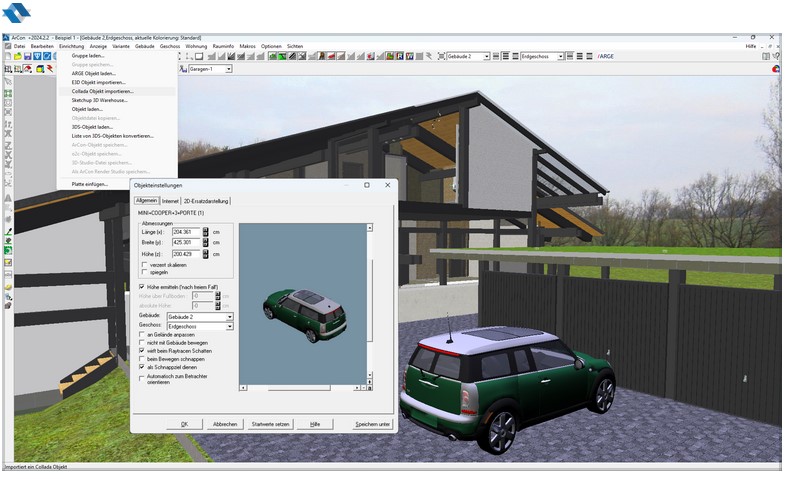This screenshot has width=787, height=479.
Task: Click the blue-yellow 3D box icon in second row
Action: pyautogui.click(x=40, y=69)
